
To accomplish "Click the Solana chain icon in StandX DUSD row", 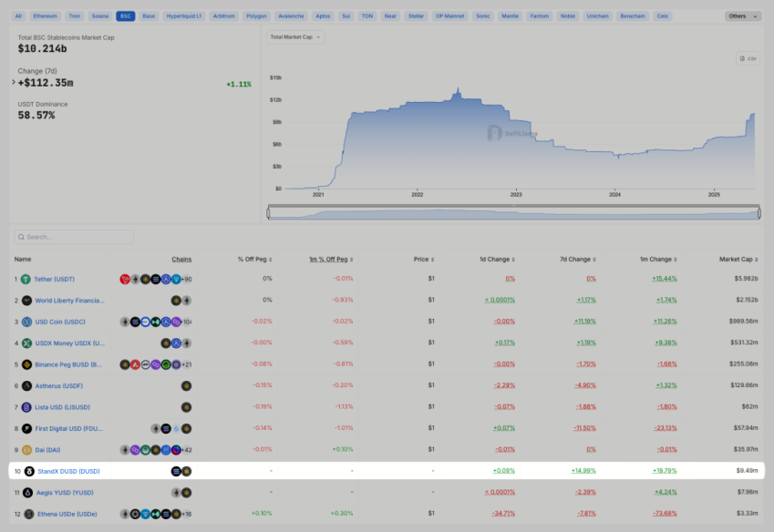I will (176, 471).
